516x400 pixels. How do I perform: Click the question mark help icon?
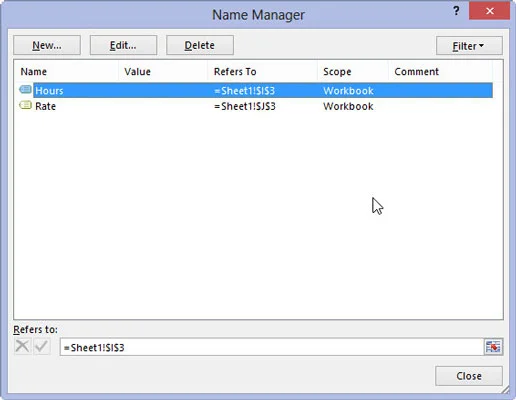(456, 11)
